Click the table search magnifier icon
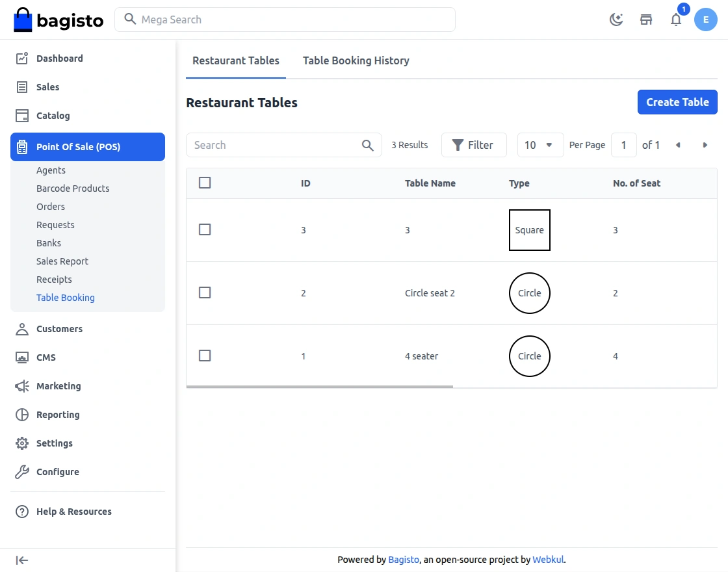728x572 pixels. pos(368,146)
